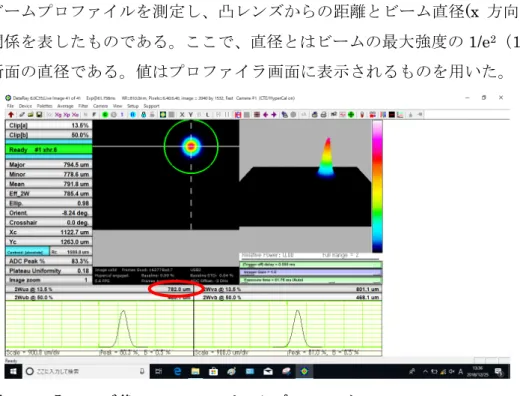Click the red up-arrow toolbar icon

(11, 115)
